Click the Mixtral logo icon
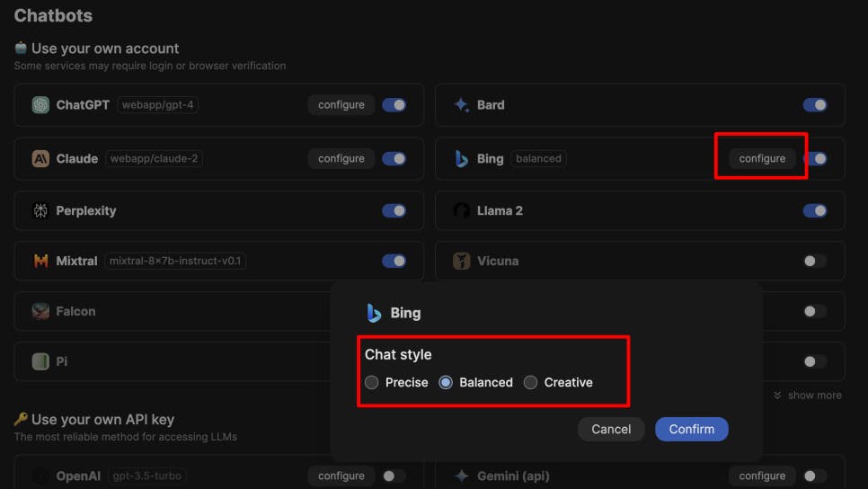 pos(40,261)
